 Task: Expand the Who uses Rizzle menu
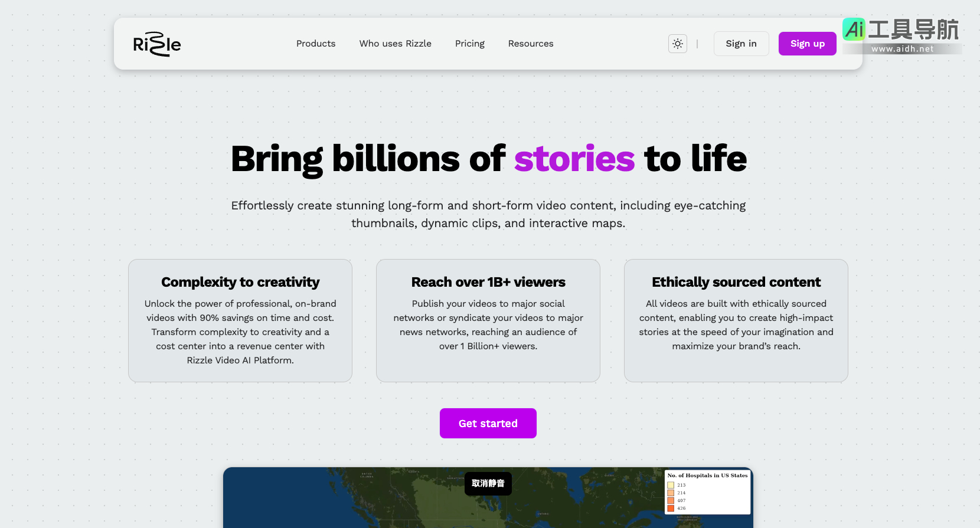(396, 44)
